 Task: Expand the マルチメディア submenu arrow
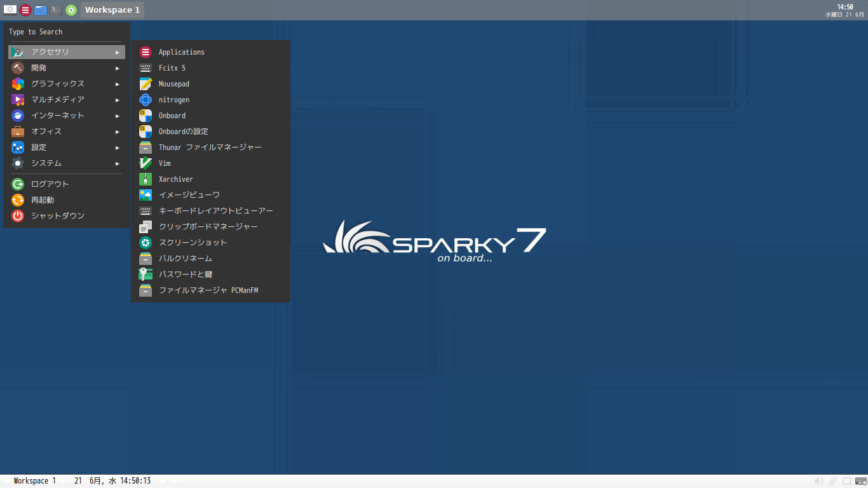[x=118, y=100]
